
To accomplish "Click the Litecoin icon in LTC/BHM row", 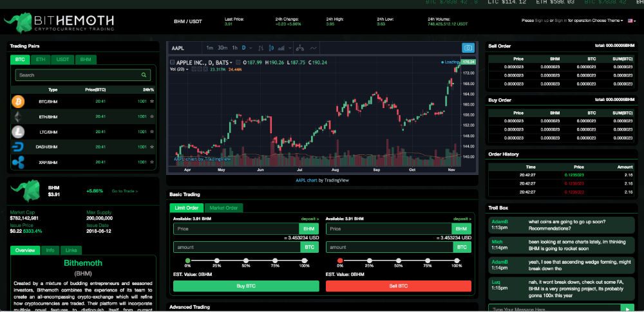I will point(18,132).
